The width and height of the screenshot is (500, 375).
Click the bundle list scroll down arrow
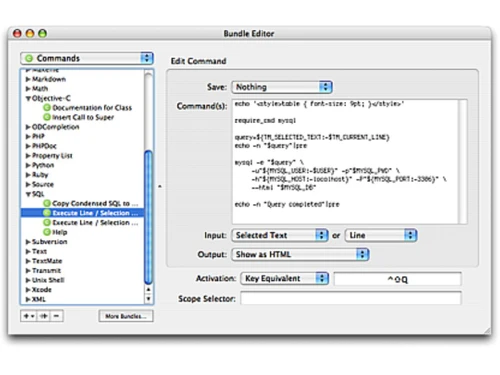click(x=148, y=299)
